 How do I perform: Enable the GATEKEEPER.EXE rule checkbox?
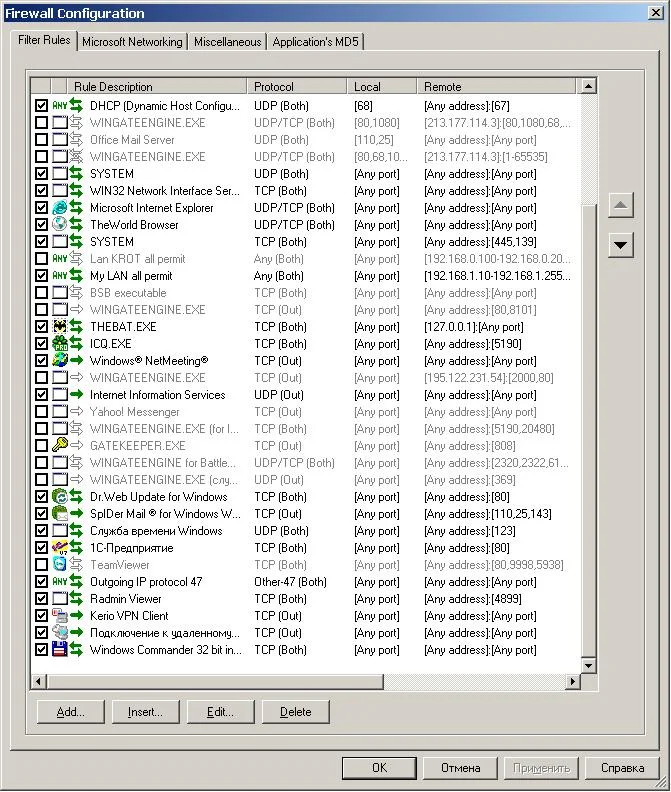[x=41, y=446]
